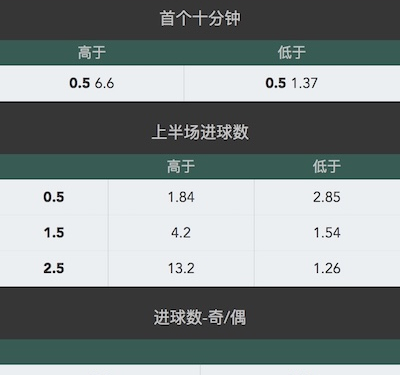Click the 低于 column header in 首个十分钟
Viewport: 400px width, 375px height.
point(292,53)
